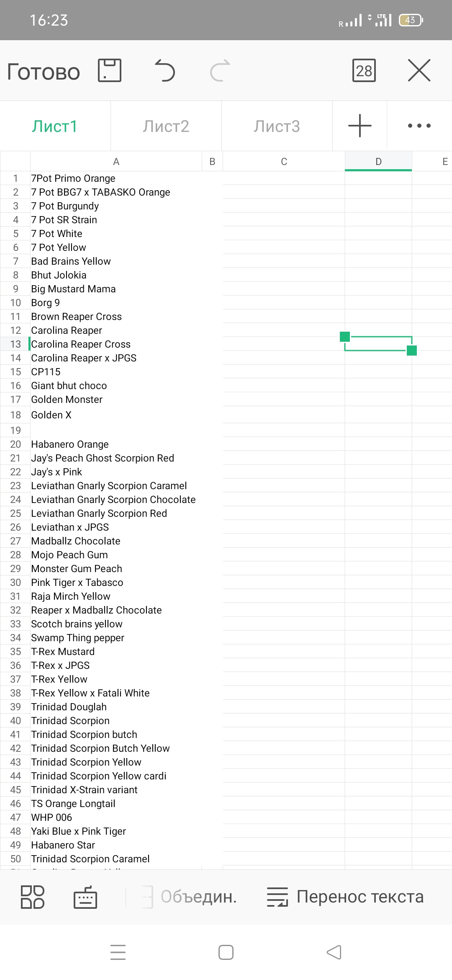Select cell 'Bhut Jolokia'
The image size is (452, 980).
point(116,275)
